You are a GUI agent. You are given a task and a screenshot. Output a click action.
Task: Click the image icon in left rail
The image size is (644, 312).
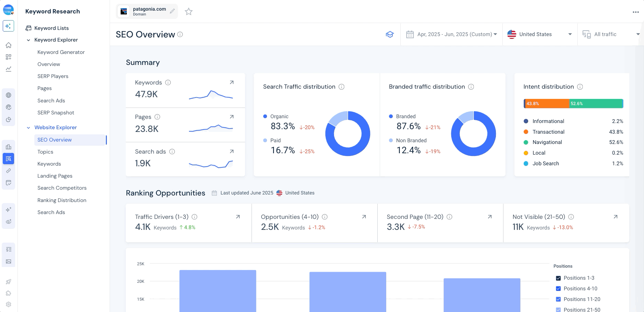(9, 261)
